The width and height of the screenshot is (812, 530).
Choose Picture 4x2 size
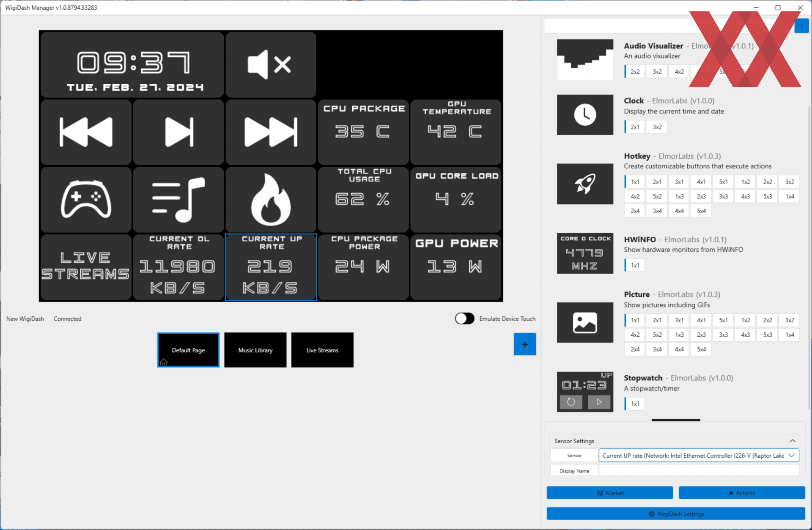pos(635,335)
